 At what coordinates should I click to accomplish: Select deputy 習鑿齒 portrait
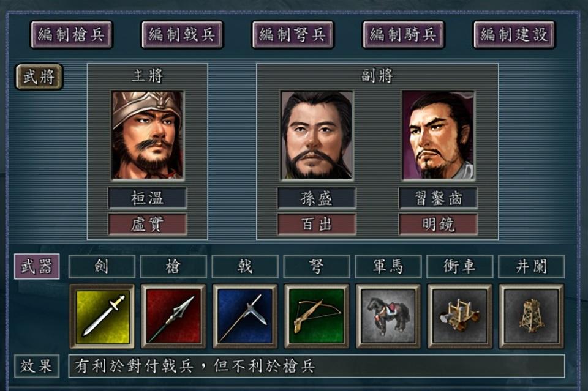pyautogui.click(x=438, y=135)
